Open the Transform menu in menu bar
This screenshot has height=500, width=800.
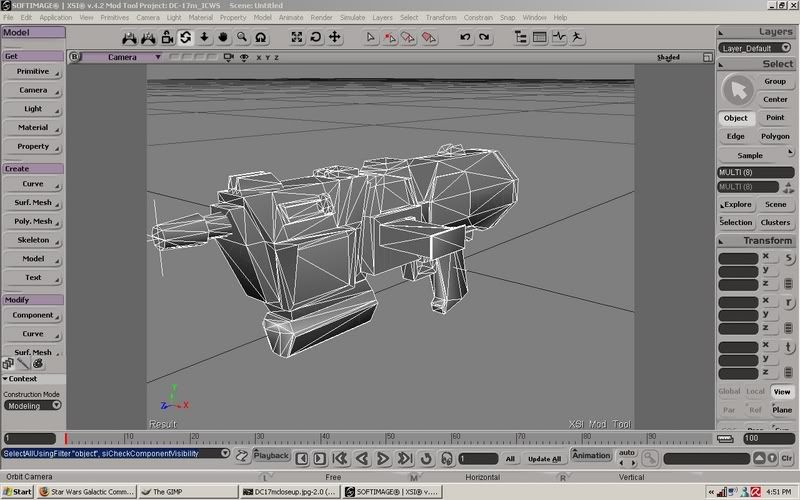(441, 17)
